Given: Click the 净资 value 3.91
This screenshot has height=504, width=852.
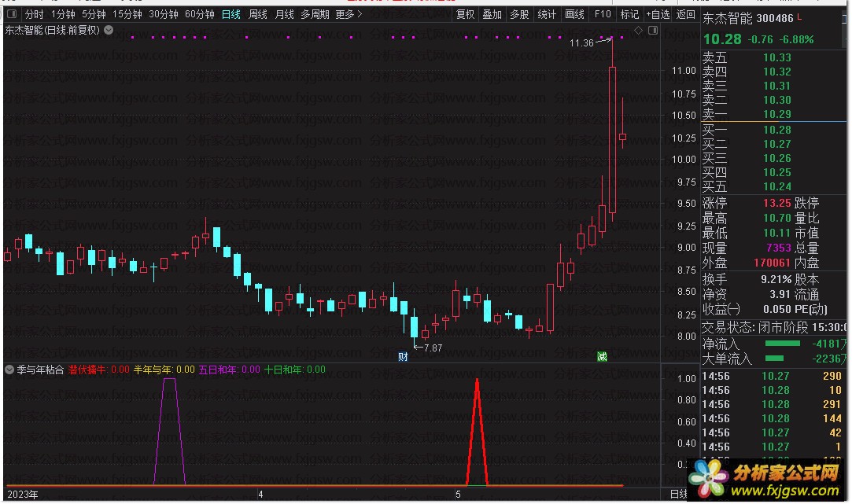Looking at the screenshot, I should click(x=780, y=294).
